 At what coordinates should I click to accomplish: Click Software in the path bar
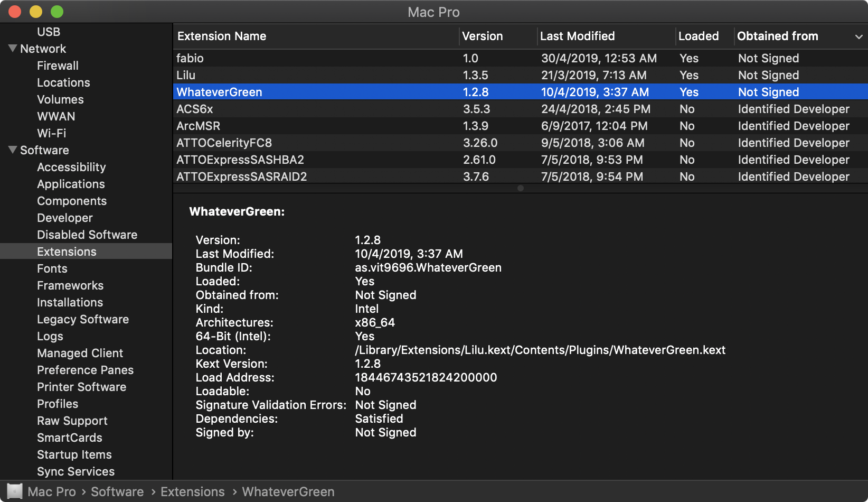(x=117, y=491)
